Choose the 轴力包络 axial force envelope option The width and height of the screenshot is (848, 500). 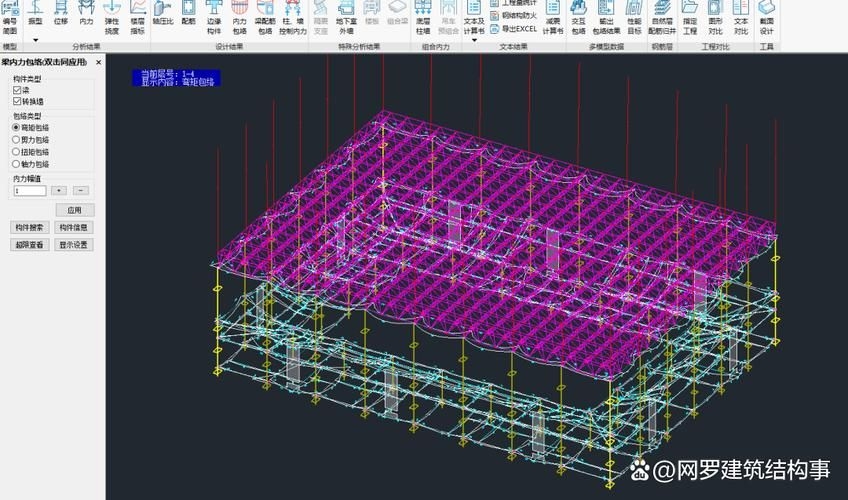click(x=16, y=164)
